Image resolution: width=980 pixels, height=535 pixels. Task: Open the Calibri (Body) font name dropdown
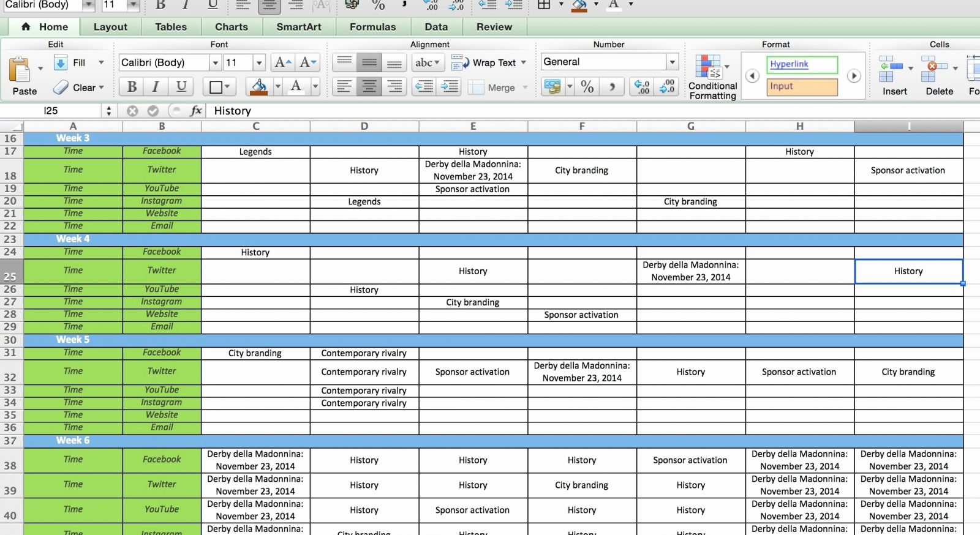(x=215, y=62)
